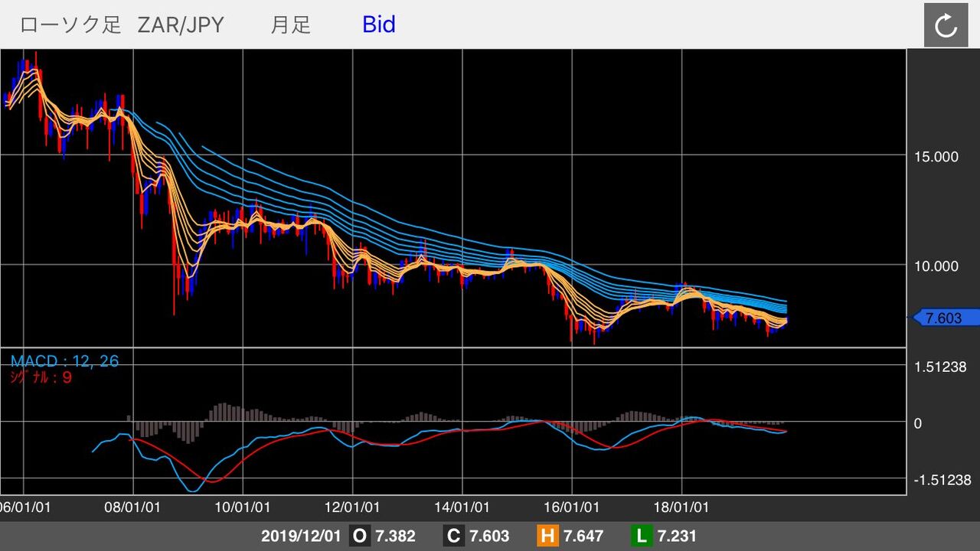The image size is (980, 551).
Task: Click the high value 7.647
Action: pos(583,536)
